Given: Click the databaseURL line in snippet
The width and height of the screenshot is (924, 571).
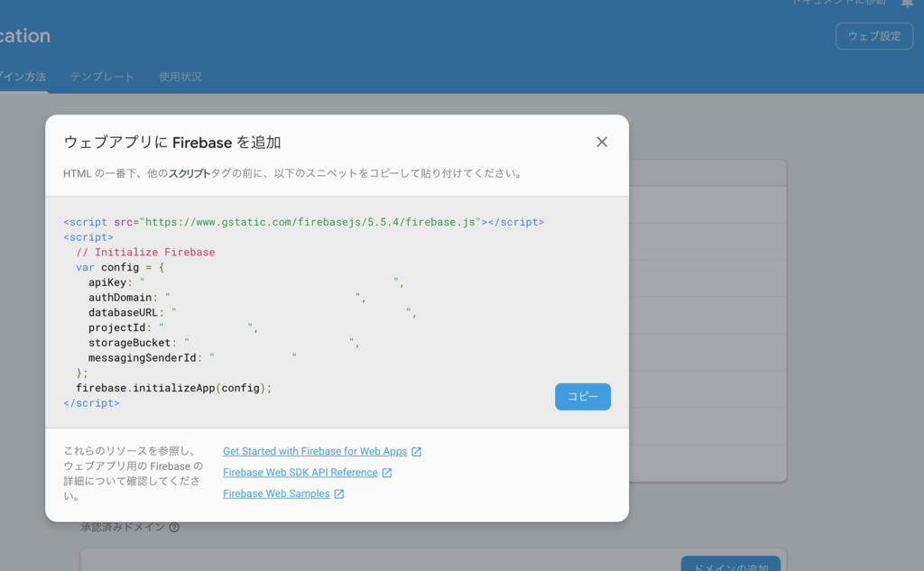Looking at the screenshot, I should [253, 312].
